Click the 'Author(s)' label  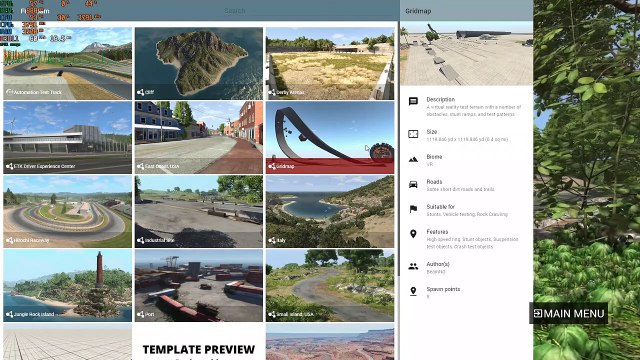[438, 264]
